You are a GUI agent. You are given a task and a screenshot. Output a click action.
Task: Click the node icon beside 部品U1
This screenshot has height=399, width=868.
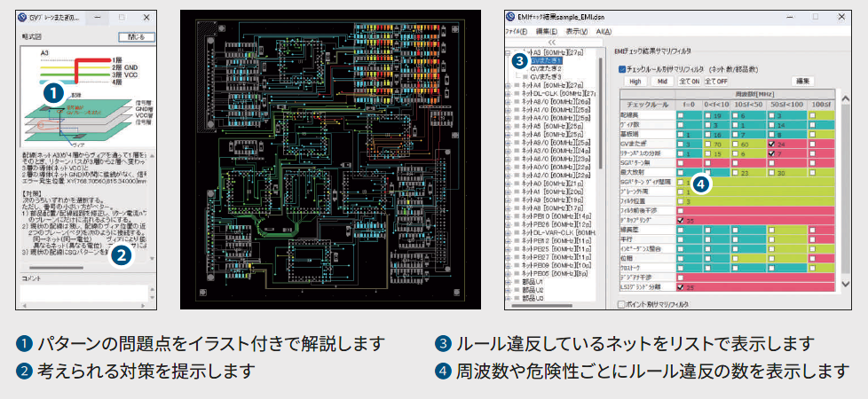click(519, 283)
